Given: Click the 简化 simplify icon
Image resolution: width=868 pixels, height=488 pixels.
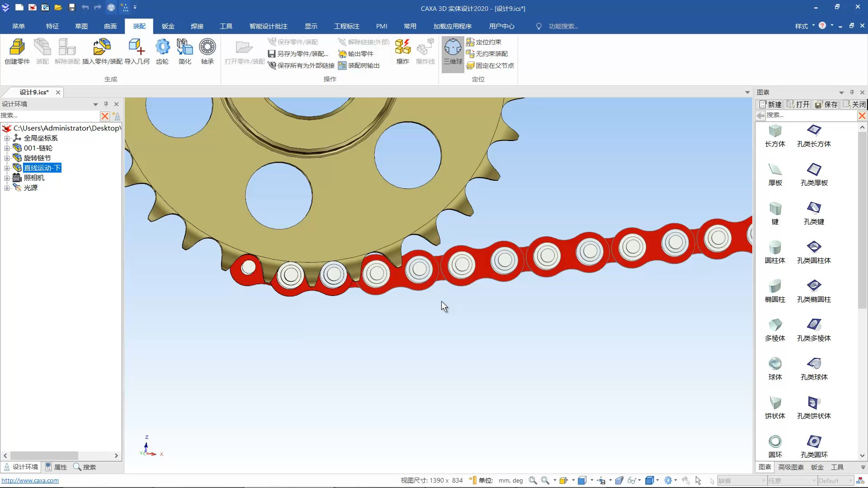Looking at the screenshot, I should (184, 52).
